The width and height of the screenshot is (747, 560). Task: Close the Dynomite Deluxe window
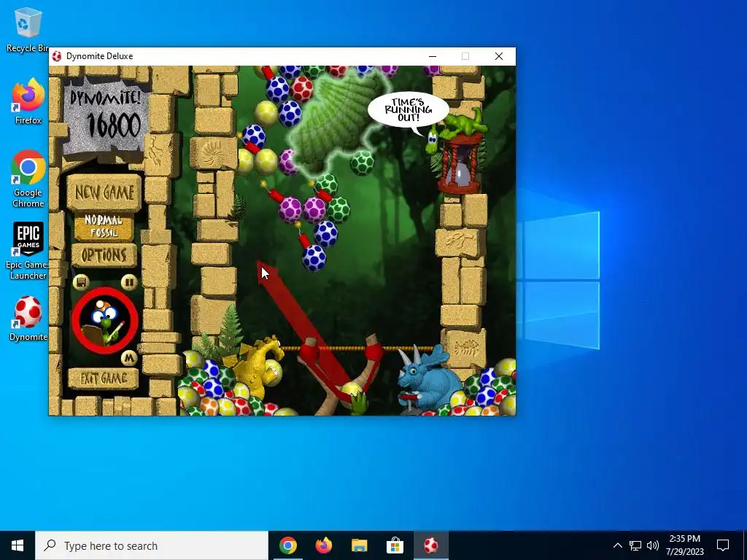499,56
